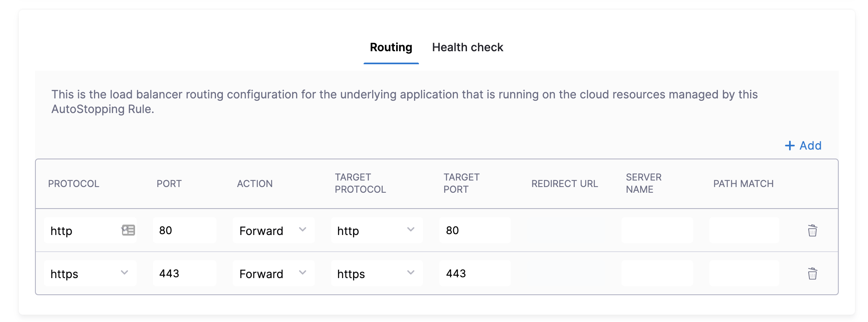Screen dimensions: 868x322
Task: Click the contact-card icon in the http protocol field
Action: pos(128,230)
